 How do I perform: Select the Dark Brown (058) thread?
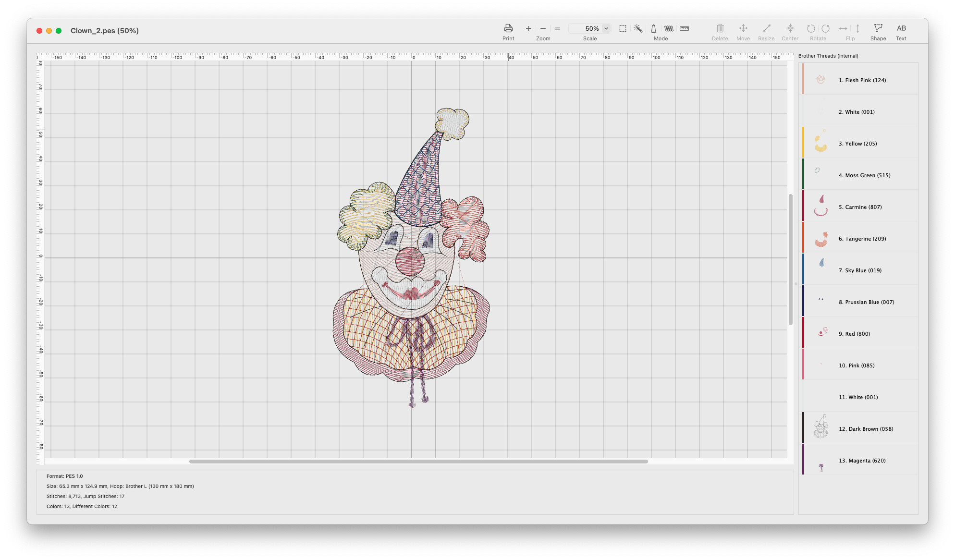pyautogui.click(x=866, y=429)
